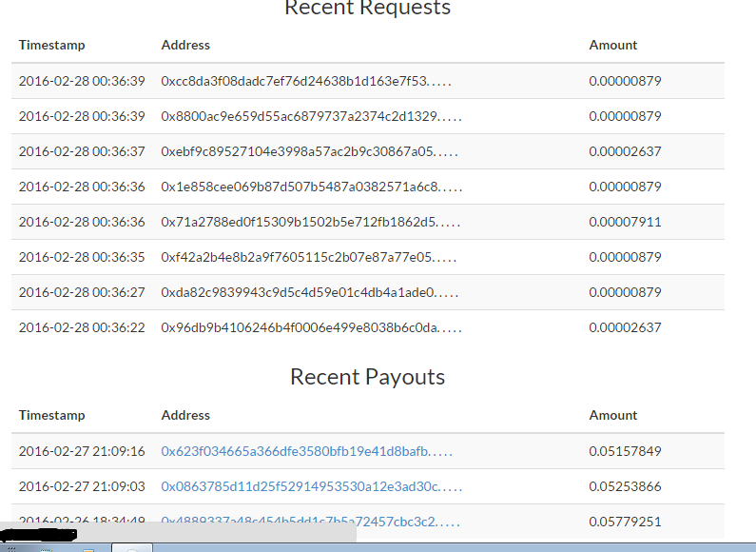Select request address 0x71a2788ed0f15309b1502b5e712fb1862d5
756x552 pixels.
[x=311, y=222]
